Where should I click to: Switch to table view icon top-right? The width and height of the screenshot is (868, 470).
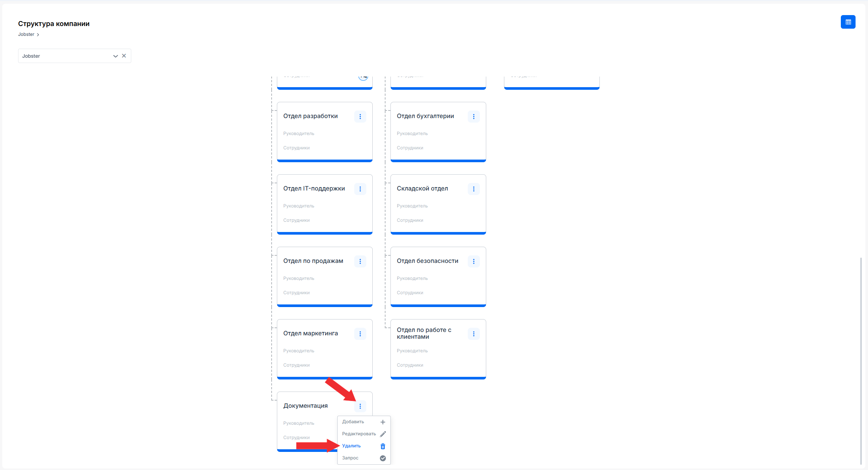click(848, 22)
